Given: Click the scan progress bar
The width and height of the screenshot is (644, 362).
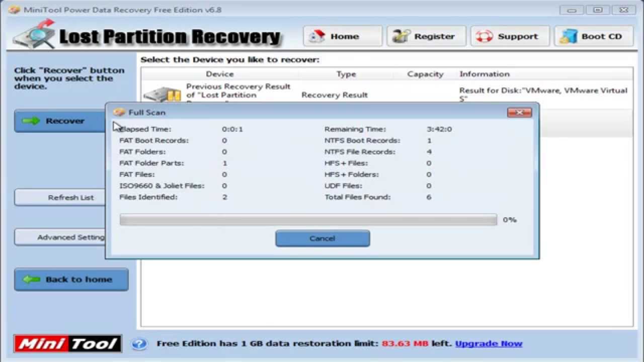Looking at the screenshot, I should click(x=308, y=220).
